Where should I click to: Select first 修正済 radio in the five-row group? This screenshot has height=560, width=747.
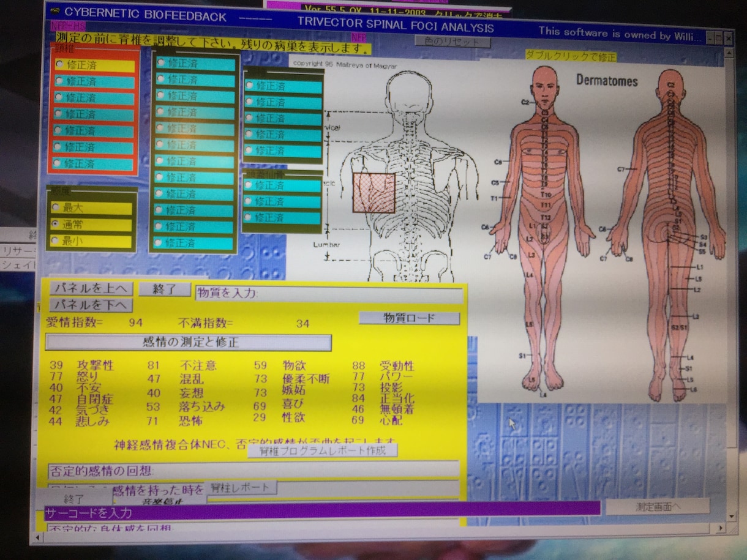(x=250, y=86)
